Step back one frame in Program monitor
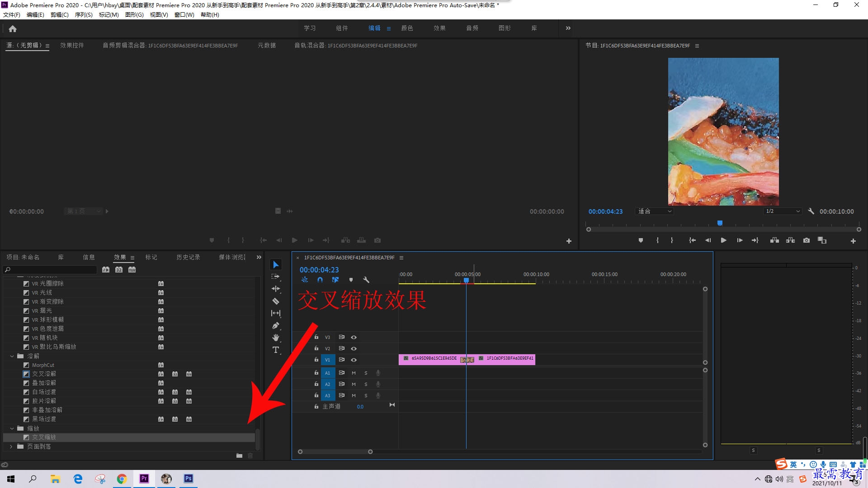 click(708, 240)
